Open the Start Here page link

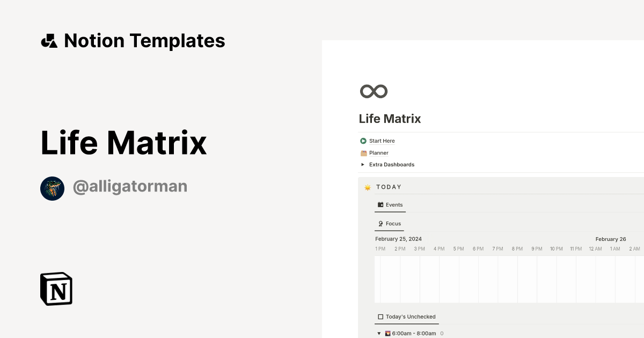coord(381,141)
